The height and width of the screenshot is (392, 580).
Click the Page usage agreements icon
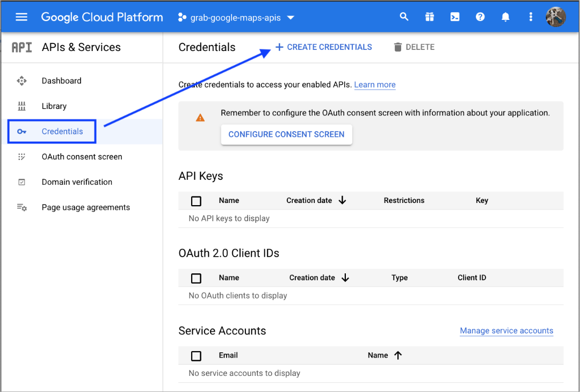click(x=22, y=207)
